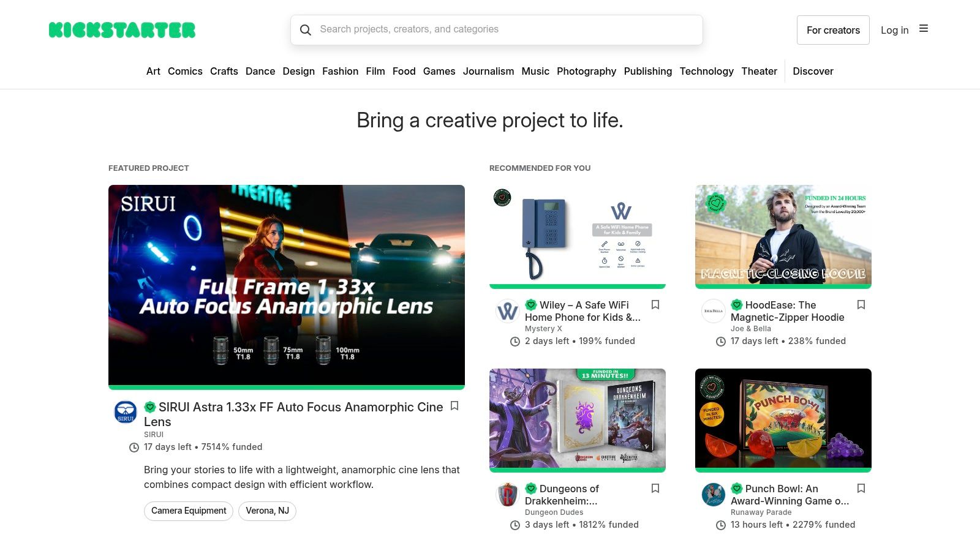Click the search magnifier icon
The width and height of the screenshot is (980, 551).
[x=306, y=29]
